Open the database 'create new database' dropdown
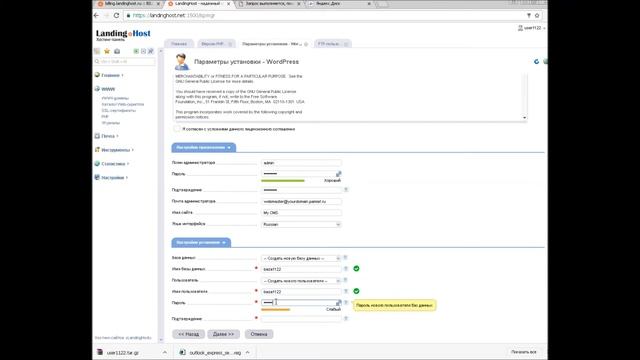Screen dimensions: 640x360 301,258
